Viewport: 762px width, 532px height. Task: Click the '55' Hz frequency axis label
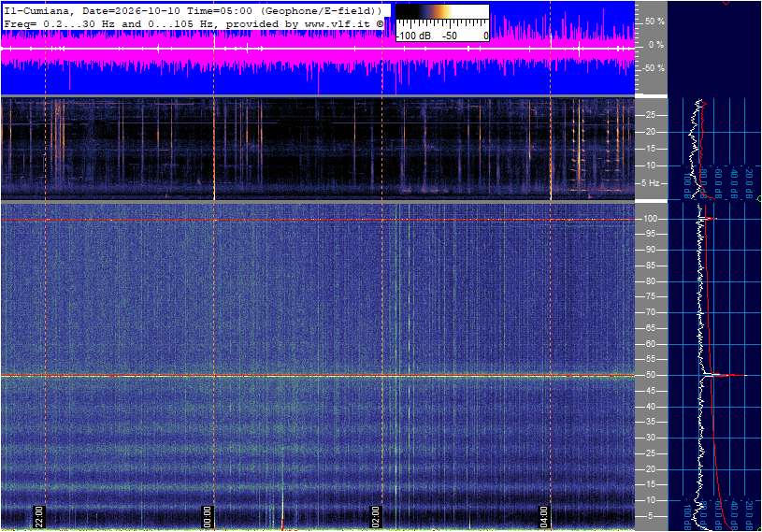click(651, 359)
